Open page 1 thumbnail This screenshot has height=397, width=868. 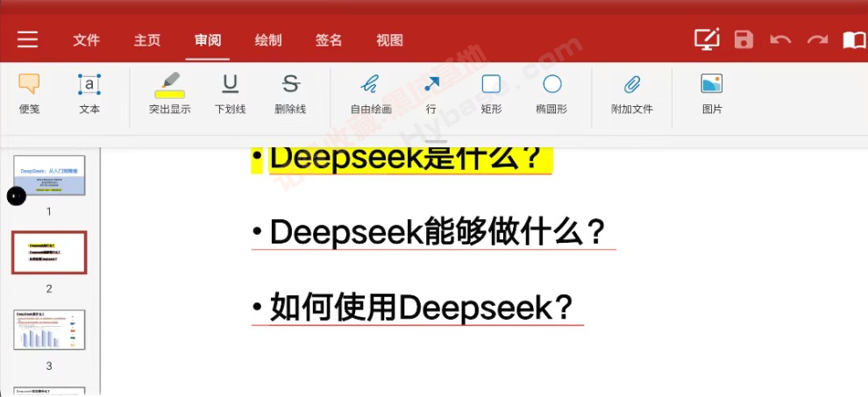[x=49, y=175]
